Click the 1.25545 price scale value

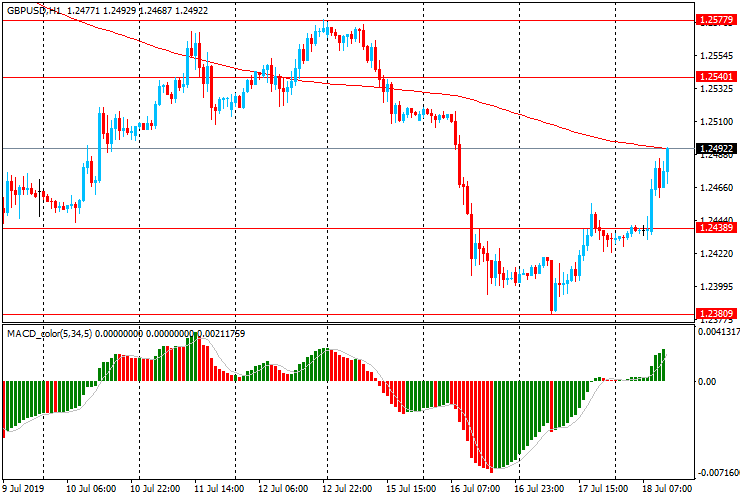(x=716, y=56)
